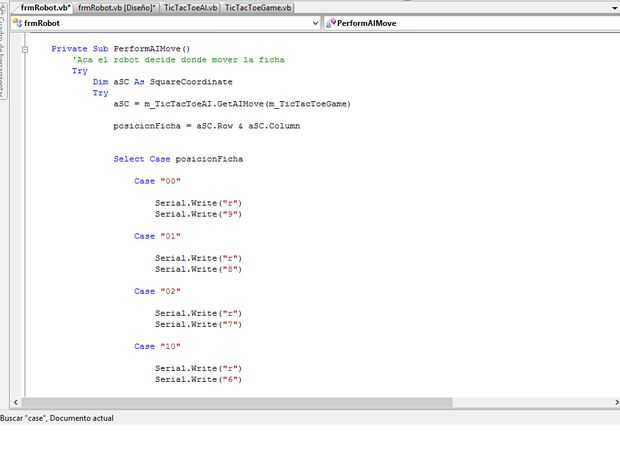This screenshot has width=620, height=472.
Task: Open the TicTacToeGame.vb tab
Action: [258, 8]
